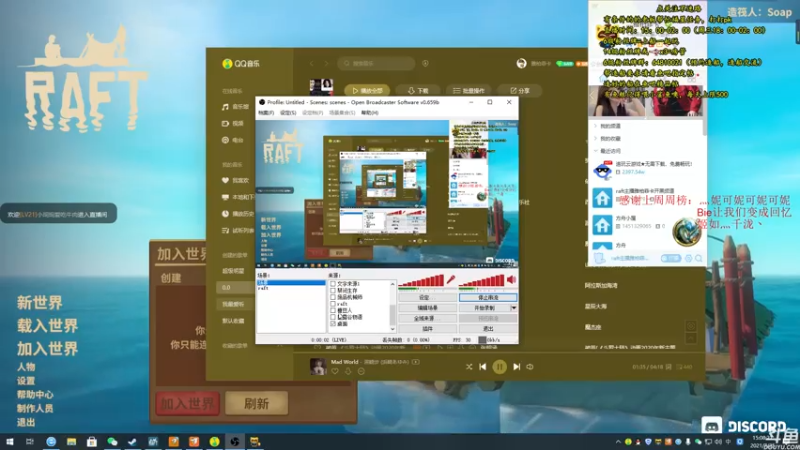The height and width of the screenshot is (450, 800).
Task: Open Microsoft Store from the taskbar
Action: click(x=92, y=441)
